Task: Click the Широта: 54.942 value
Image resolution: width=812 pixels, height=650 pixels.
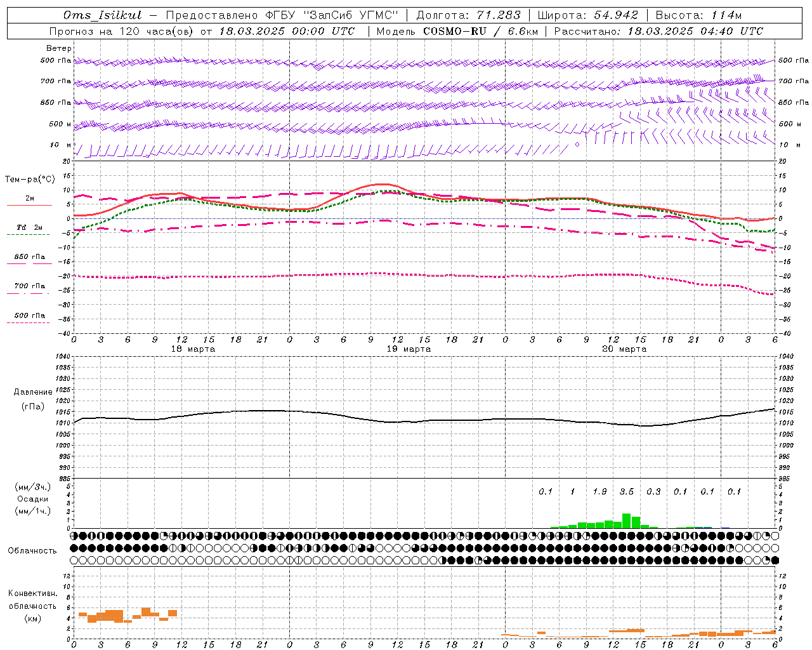Action: [587, 15]
